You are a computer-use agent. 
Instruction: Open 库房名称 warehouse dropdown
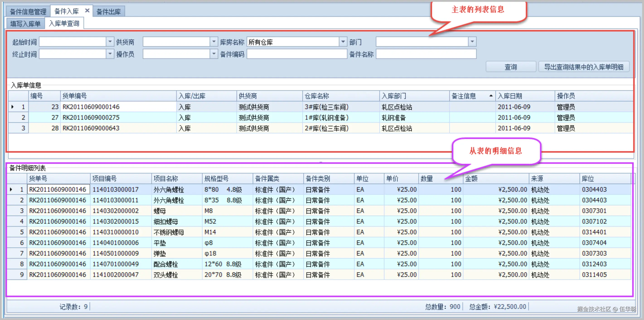(x=343, y=42)
